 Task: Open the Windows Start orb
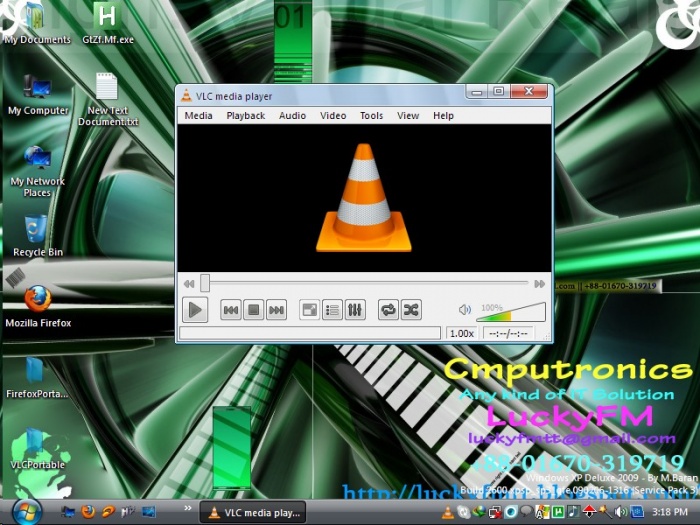tap(26, 512)
